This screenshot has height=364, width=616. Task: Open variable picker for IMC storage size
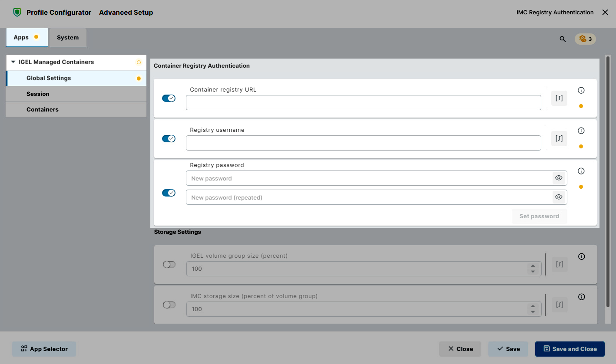tap(560, 305)
